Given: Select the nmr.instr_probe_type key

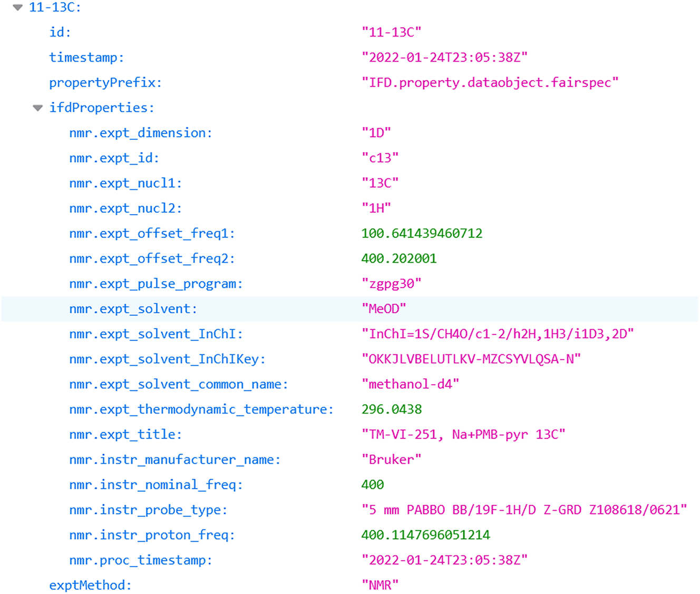Looking at the screenshot, I should pyautogui.click(x=148, y=510).
